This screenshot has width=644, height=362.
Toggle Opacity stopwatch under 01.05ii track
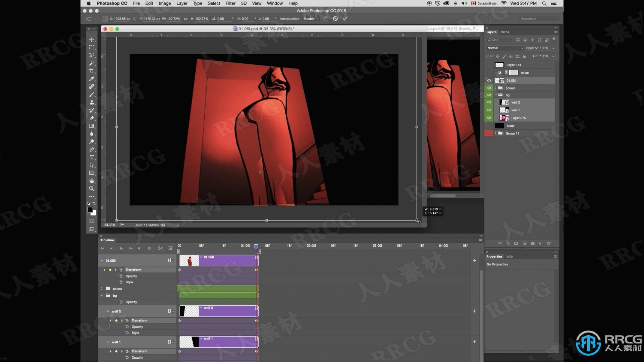point(121,276)
